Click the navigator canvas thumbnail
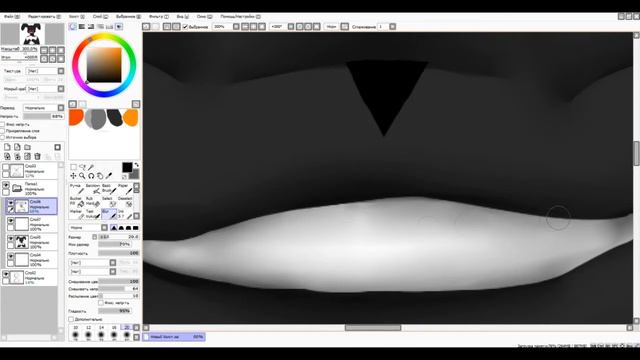The image size is (640, 360). tap(32, 34)
